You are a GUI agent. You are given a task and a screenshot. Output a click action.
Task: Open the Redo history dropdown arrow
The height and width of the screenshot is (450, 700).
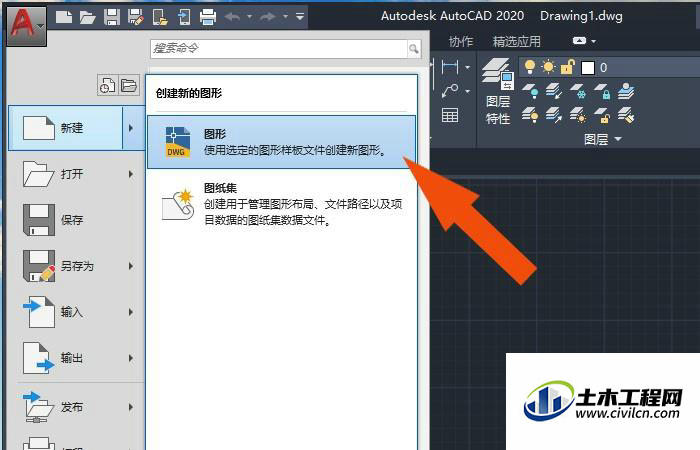285,17
